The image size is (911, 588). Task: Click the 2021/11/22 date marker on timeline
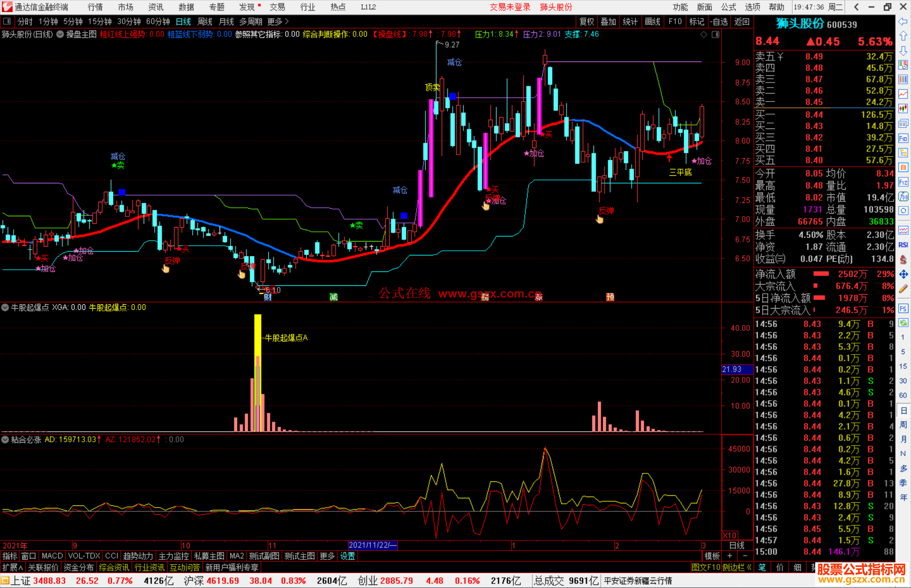coord(373,545)
